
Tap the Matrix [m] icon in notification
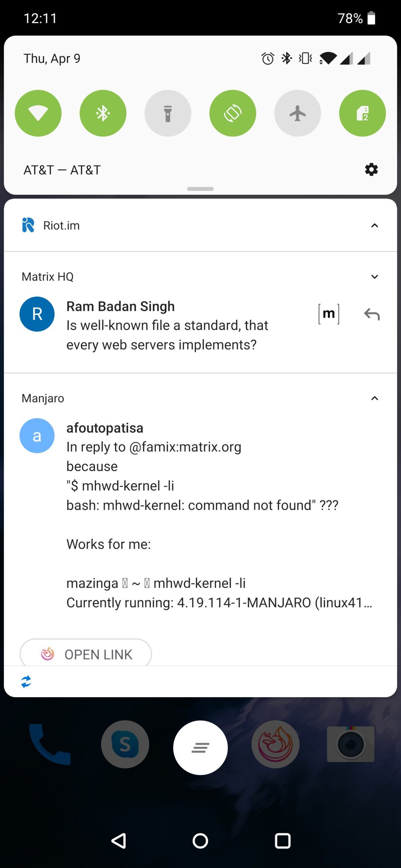[x=329, y=314]
